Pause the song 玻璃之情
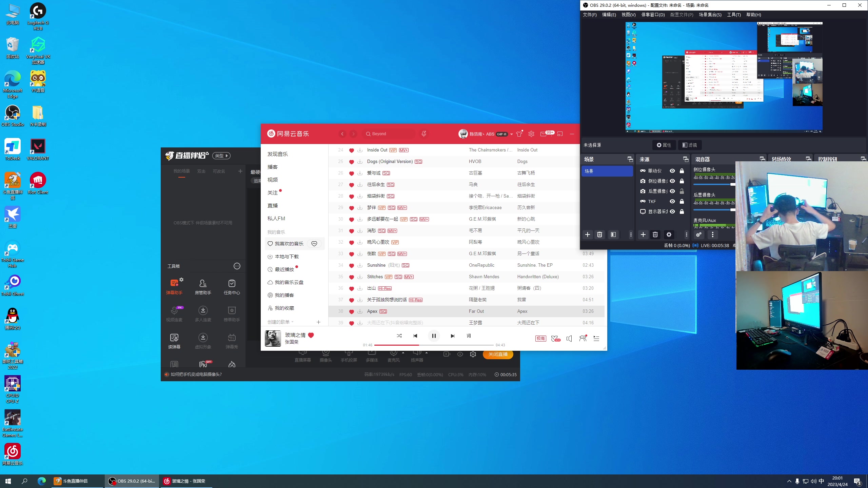The width and height of the screenshot is (868, 488). 434,336
